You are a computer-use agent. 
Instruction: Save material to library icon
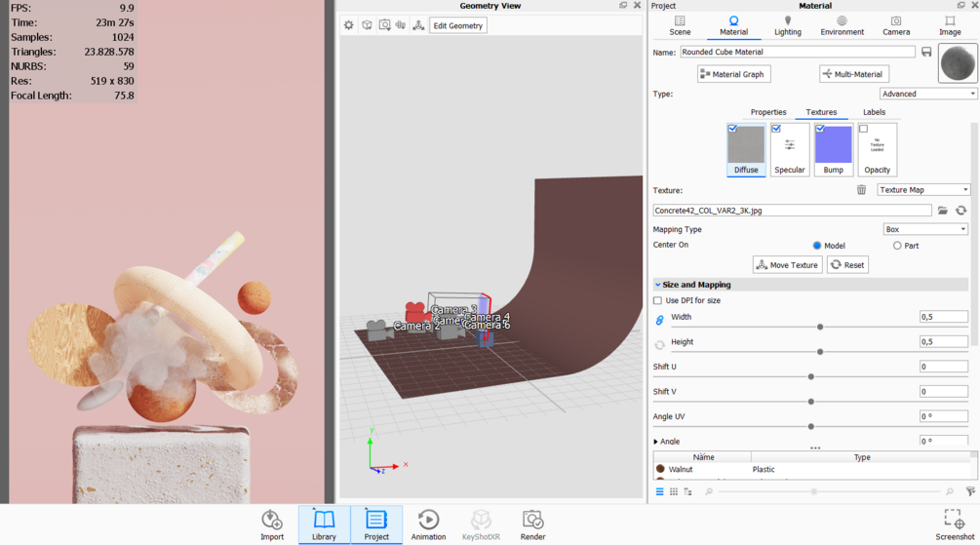point(926,52)
